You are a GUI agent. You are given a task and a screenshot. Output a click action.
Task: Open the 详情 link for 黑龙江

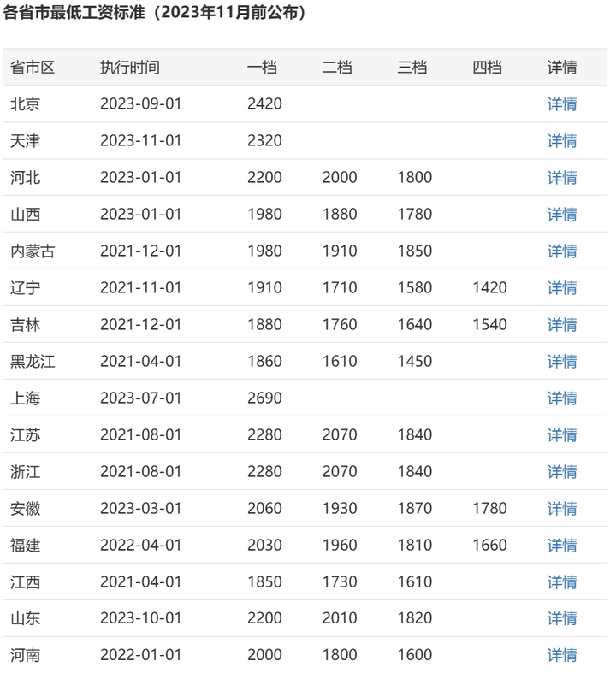[x=561, y=362]
